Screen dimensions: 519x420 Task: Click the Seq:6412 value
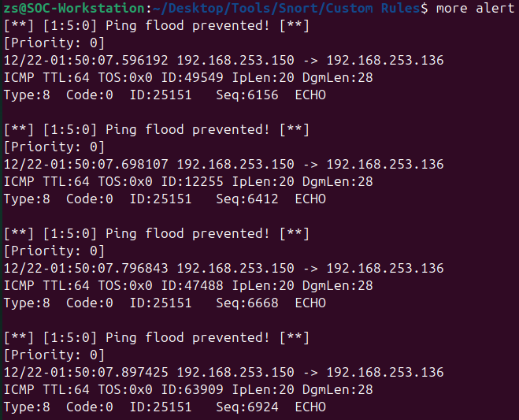coord(247,199)
